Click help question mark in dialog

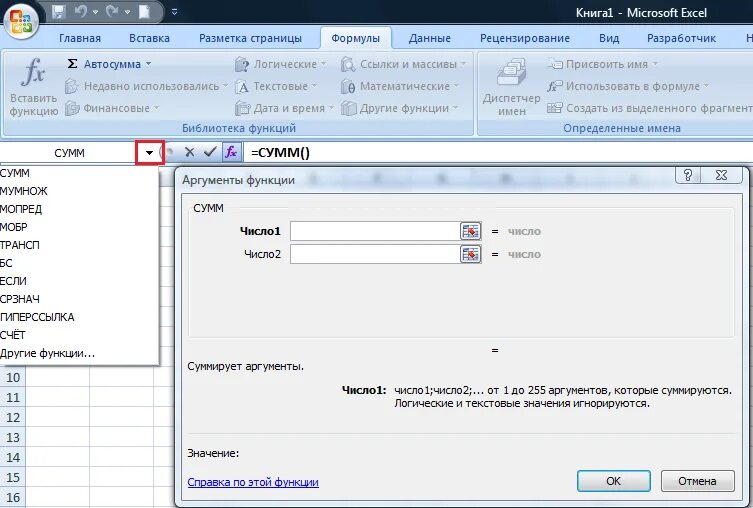point(688,175)
